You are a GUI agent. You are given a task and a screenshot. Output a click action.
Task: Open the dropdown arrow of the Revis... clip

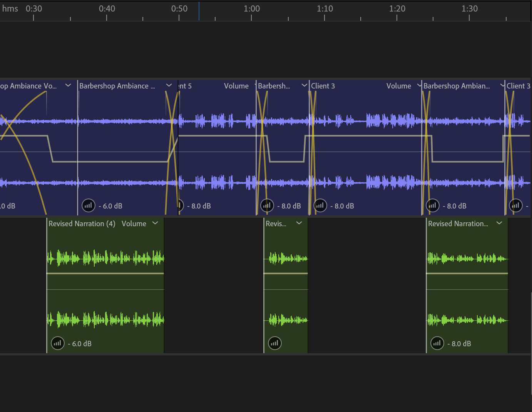point(299,223)
